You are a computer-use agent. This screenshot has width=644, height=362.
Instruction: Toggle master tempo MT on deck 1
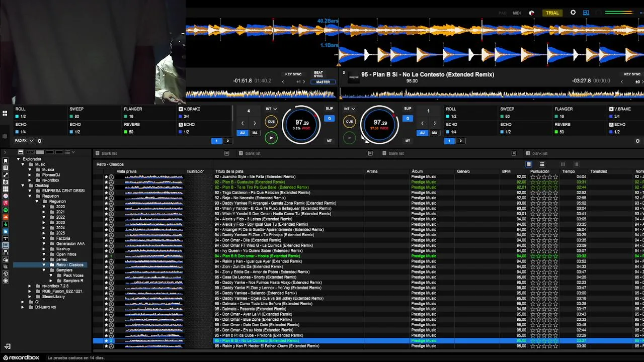pos(329,141)
